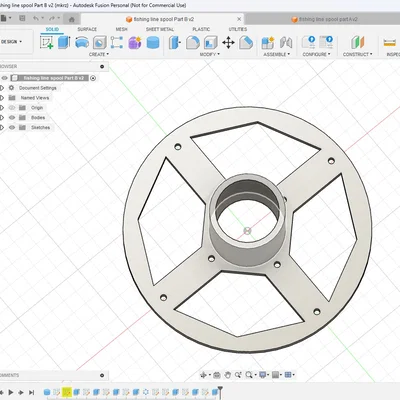Select the Shell tool

tap(210, 43)
